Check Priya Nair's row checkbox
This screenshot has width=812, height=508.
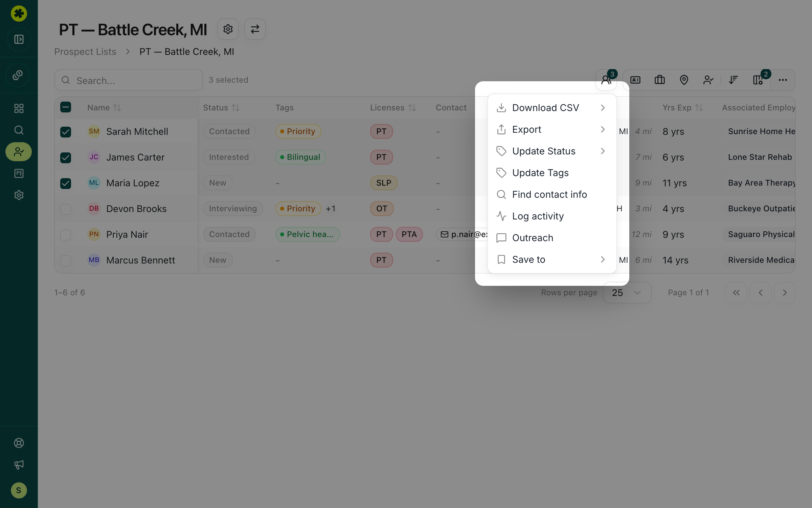tap(66, 235)
